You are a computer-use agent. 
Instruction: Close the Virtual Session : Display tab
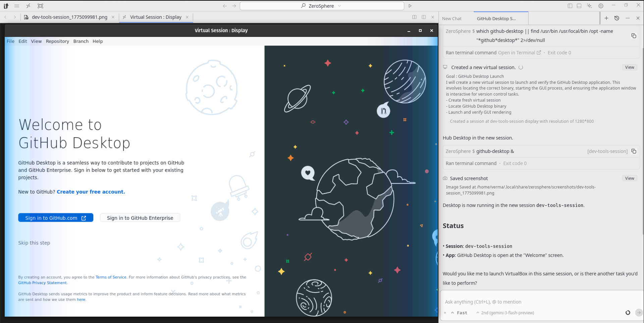tap(187, 17)
